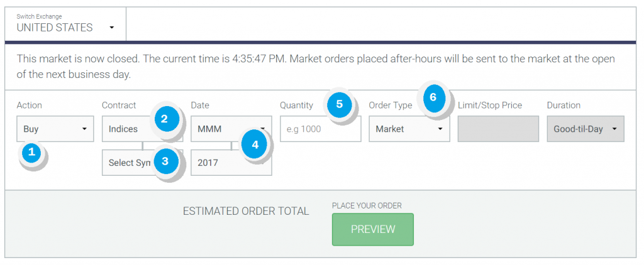Click the blue number 5 marker
Screen dimensions: 644x265
click(x=339, y=104)
